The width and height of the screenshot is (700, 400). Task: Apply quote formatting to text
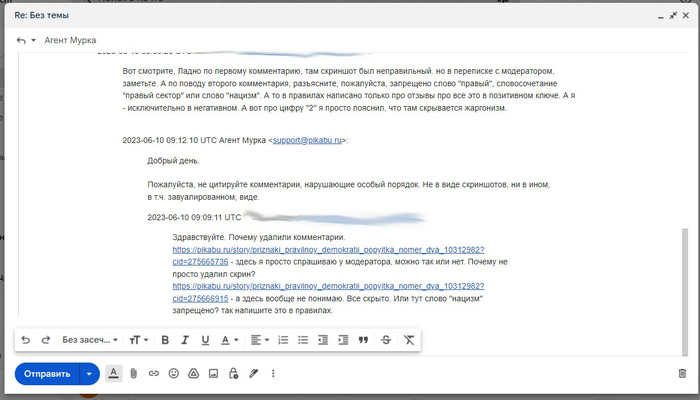tap(363, 340)
